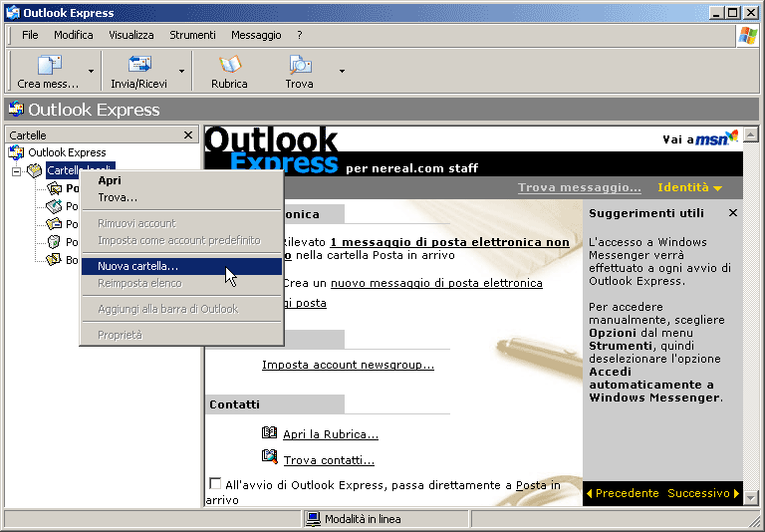Click the bold 'Po' inbox folder icon
Viewport: 765px width, 532px height.
coord(54,188)
